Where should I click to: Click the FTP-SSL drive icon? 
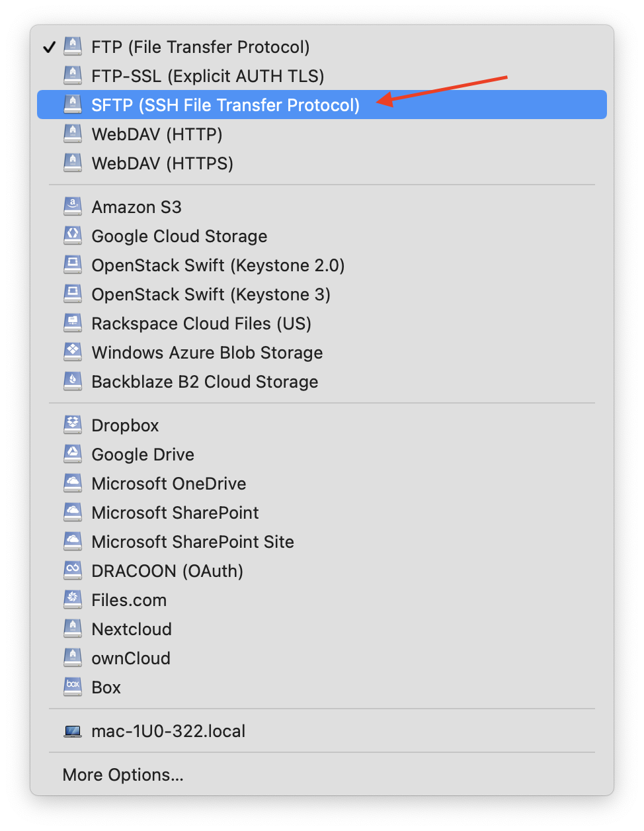pyautogui.click(x=73, y=75)
